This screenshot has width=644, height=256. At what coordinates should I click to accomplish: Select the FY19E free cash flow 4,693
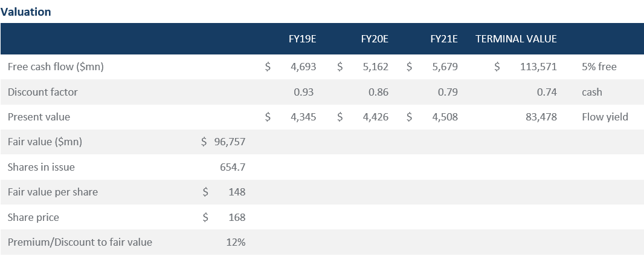303,67
